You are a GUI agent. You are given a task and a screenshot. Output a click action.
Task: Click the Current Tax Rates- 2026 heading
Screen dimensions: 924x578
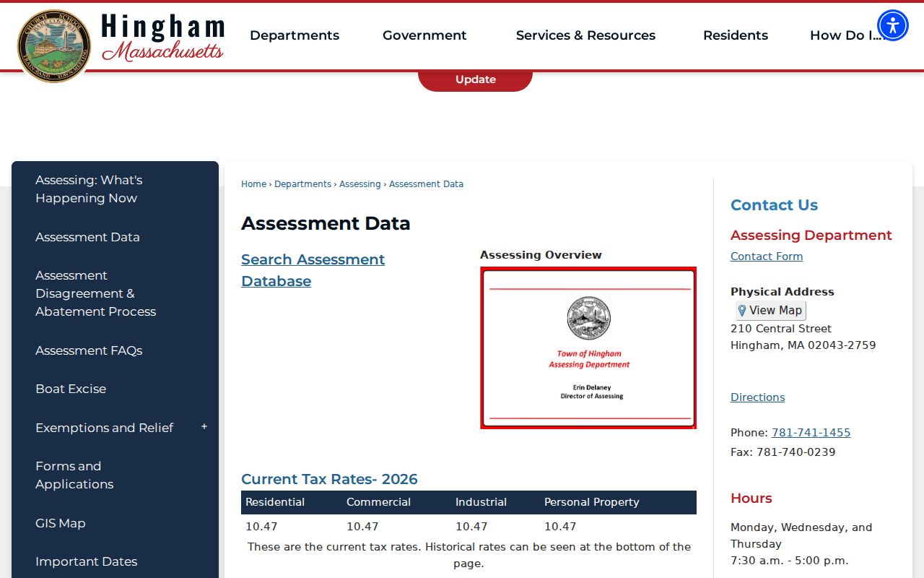pyautogui.click(x=329, y=479)
